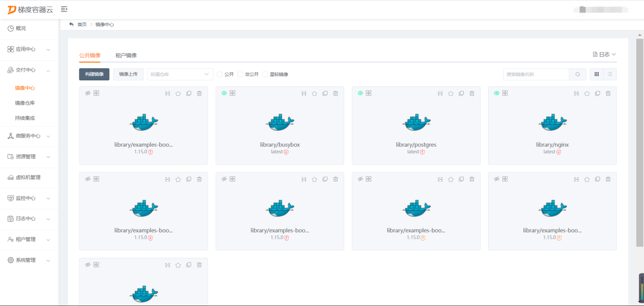Click the 镜像上传 button
The width and height of the screenshot is (644, 306).
pos(128,74)
